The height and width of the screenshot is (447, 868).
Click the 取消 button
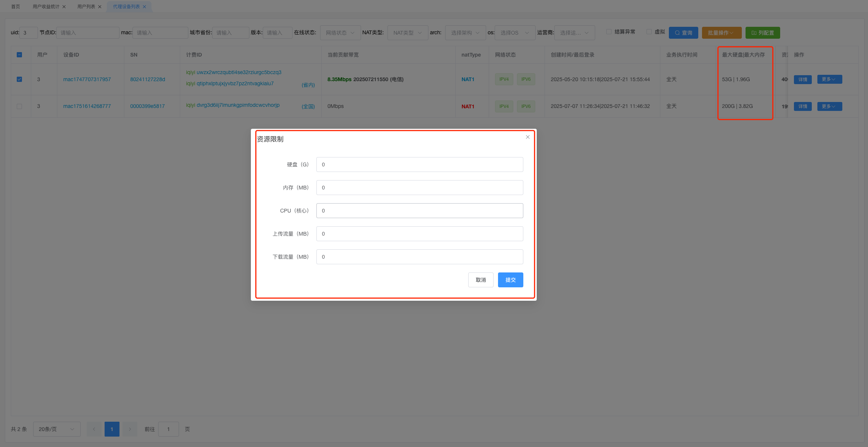point(481,280)
